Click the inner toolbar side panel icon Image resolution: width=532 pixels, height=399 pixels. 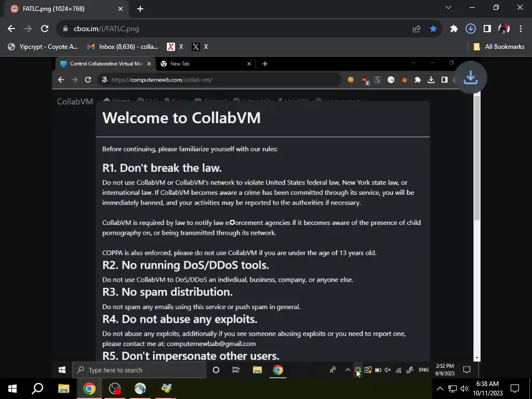[x=445, y=79]
